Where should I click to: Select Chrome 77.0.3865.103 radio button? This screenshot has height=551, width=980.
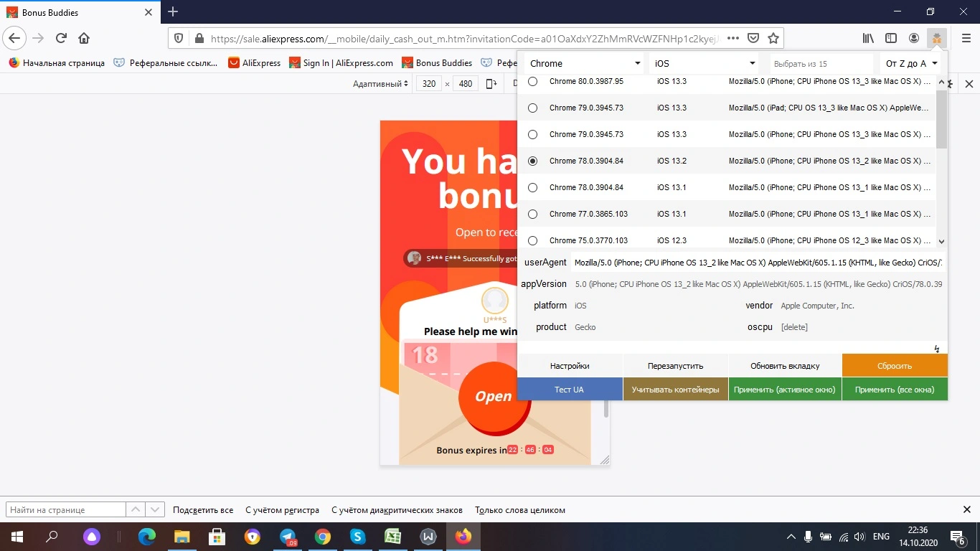[x=532, y=215]
